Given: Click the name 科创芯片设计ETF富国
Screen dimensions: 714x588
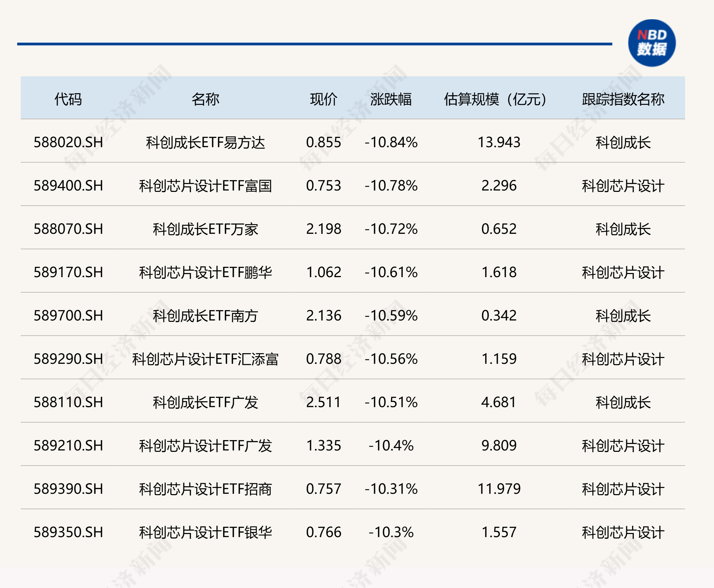Looking at the screenshot, I should click(x=205, y=186).
